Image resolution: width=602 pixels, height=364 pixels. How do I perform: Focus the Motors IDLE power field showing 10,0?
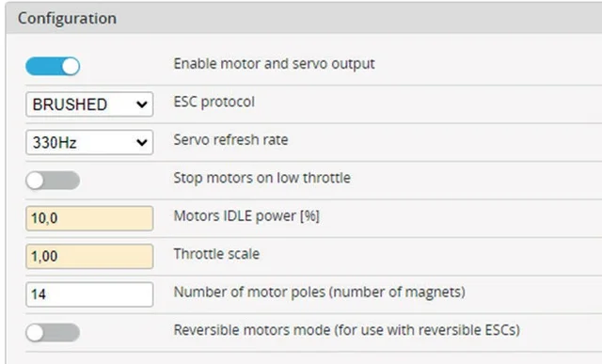coord(89,218)
